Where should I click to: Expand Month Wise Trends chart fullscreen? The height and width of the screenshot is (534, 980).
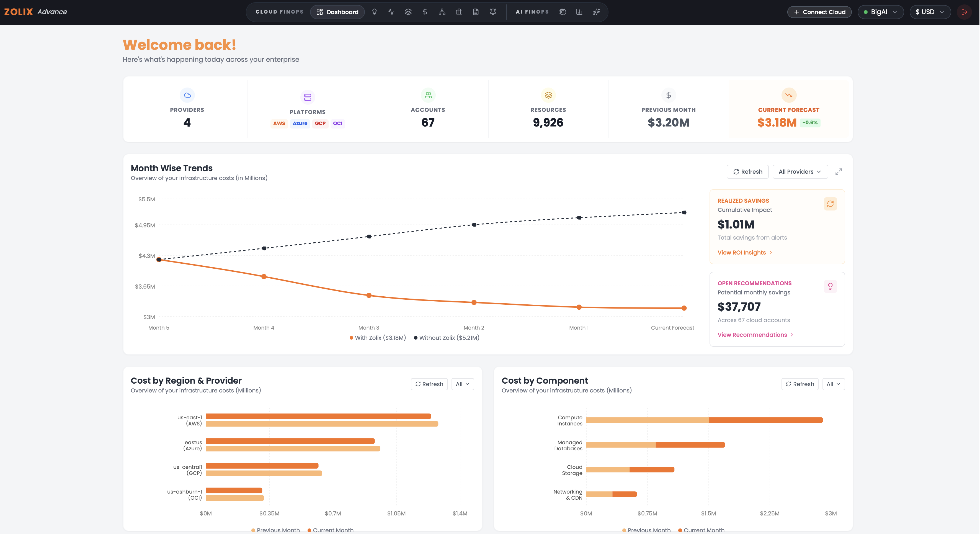839,172
